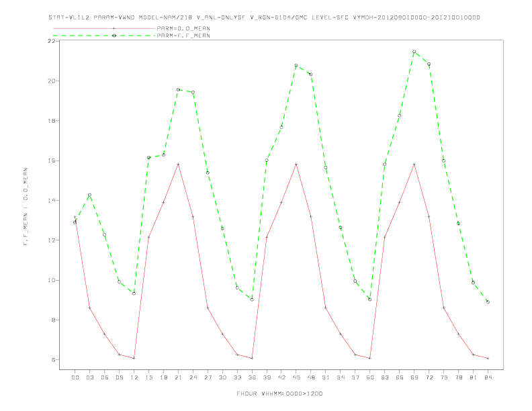Image resolution: width=532 pixels, height=411 pixels.
Task: Click the x-axis tick label 69
Action: tap(414, 377)
